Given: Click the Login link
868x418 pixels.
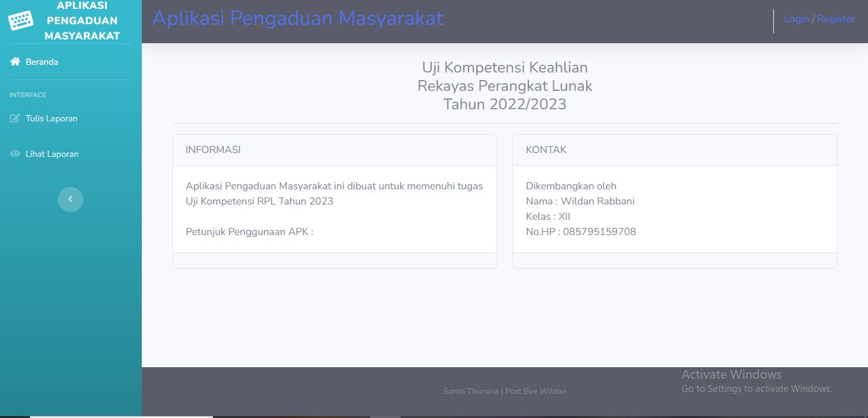Looking at the screenshot, I should coord(796,19).
